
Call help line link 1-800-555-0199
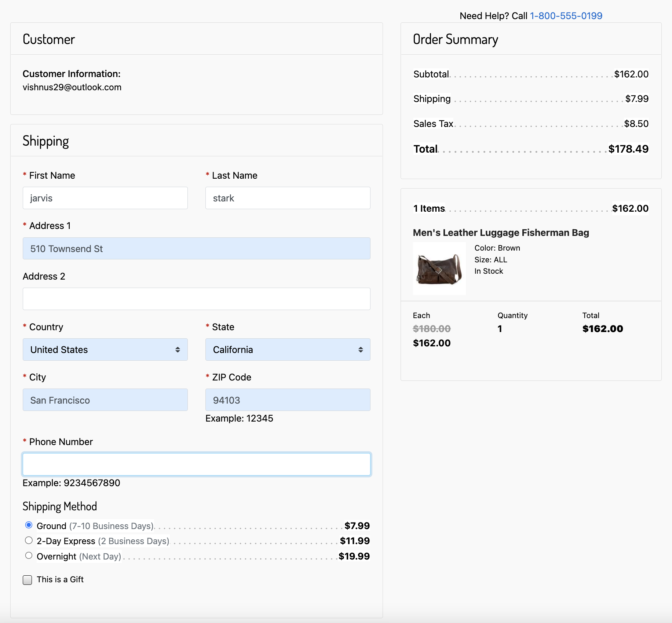point(566,16)
